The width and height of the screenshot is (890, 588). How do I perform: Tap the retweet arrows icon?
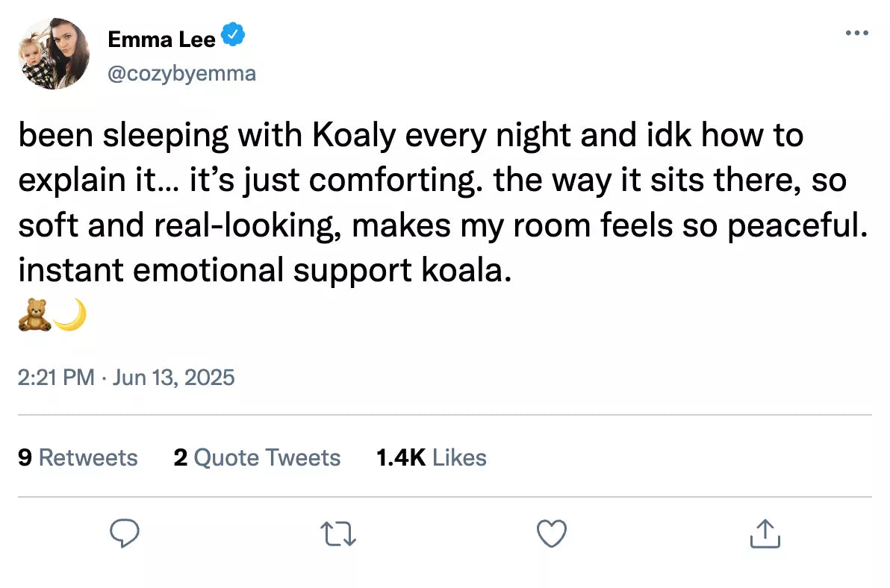[x=338, y=534]
